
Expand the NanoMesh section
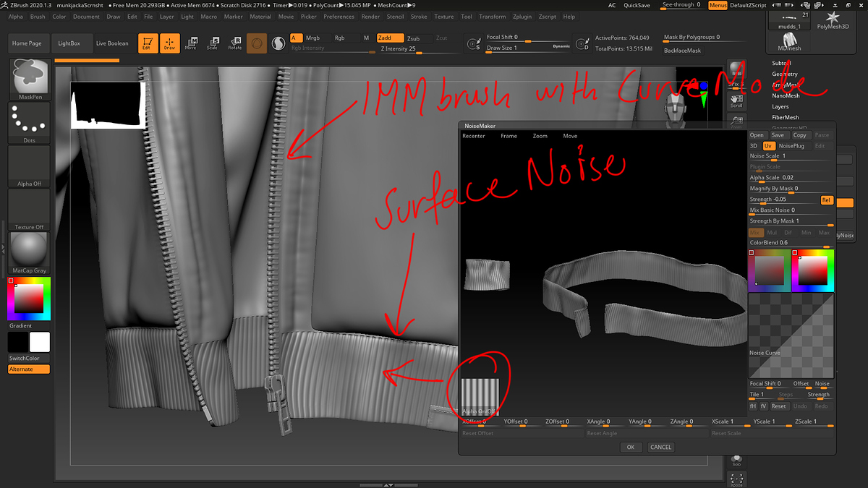click(x=786, y=95)
